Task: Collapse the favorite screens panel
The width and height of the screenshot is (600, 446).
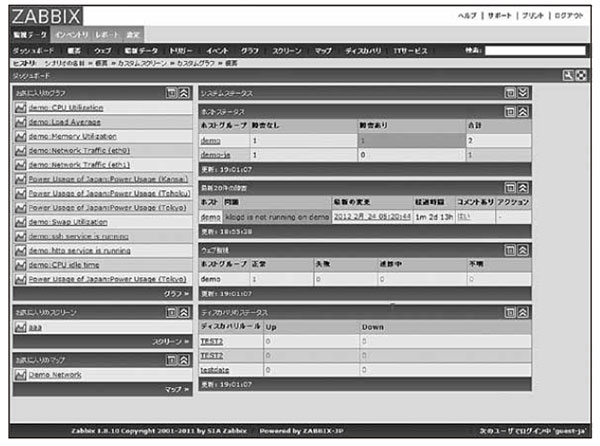Action: click(x=184, y=313)
